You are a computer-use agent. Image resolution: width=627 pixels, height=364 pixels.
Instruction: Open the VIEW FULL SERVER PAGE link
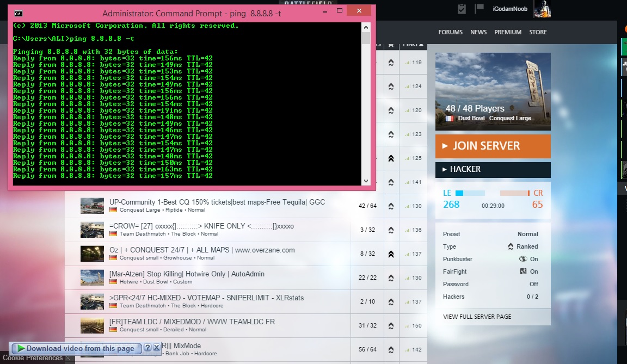(x=477, y=317)
